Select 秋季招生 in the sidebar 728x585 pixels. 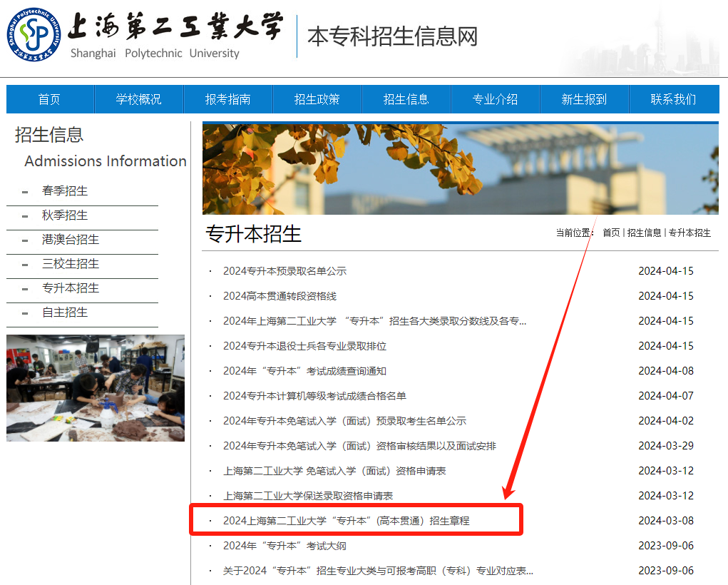pyautogui.click(x=66, y=216)
